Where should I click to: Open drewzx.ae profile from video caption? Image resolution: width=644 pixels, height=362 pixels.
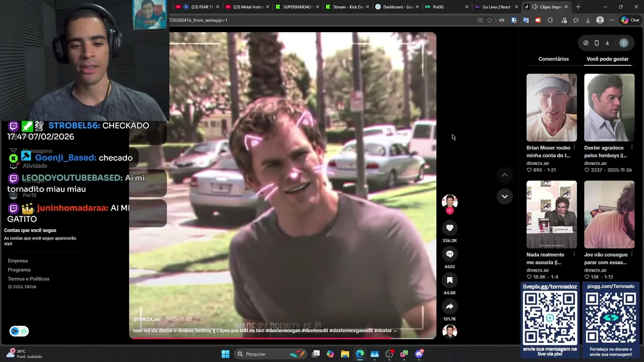[146, 319]
